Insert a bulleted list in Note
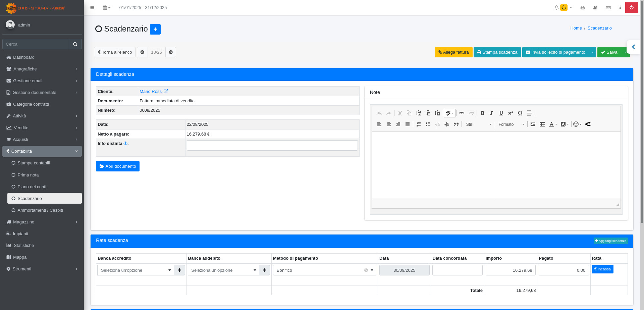Screen dimensions: 644x310 point(428,124)
